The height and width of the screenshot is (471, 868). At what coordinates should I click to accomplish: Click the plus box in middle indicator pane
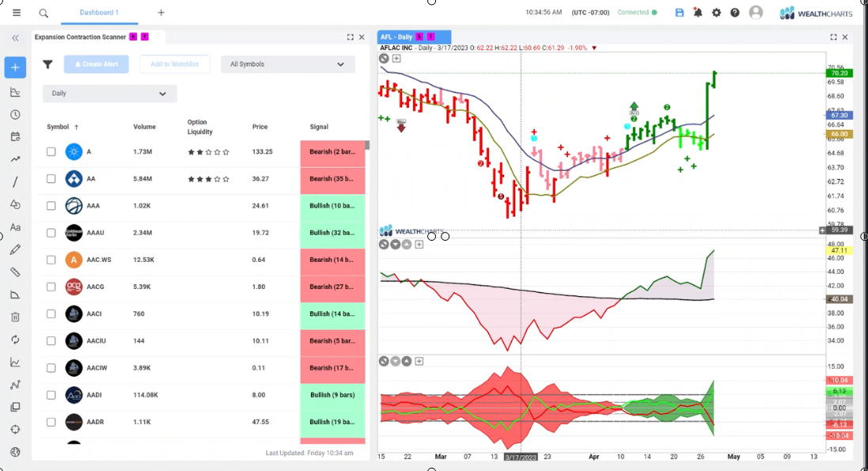[x=419, y=245]
